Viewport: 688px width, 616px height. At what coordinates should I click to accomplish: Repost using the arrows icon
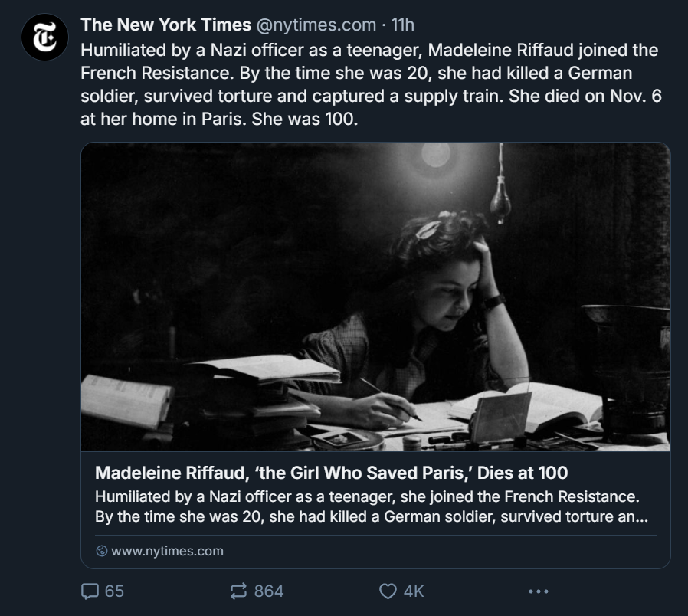click(239, 591)
